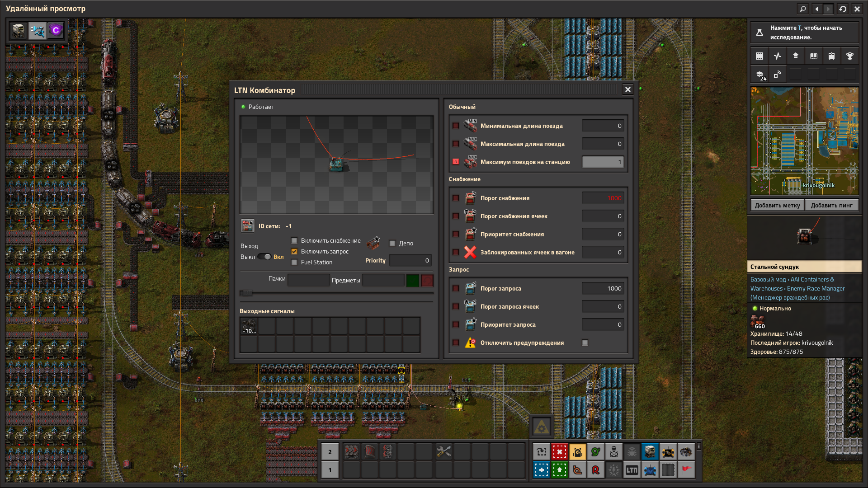
Task: Click the green upgrade planner shortcut
Action: (560, 470)
